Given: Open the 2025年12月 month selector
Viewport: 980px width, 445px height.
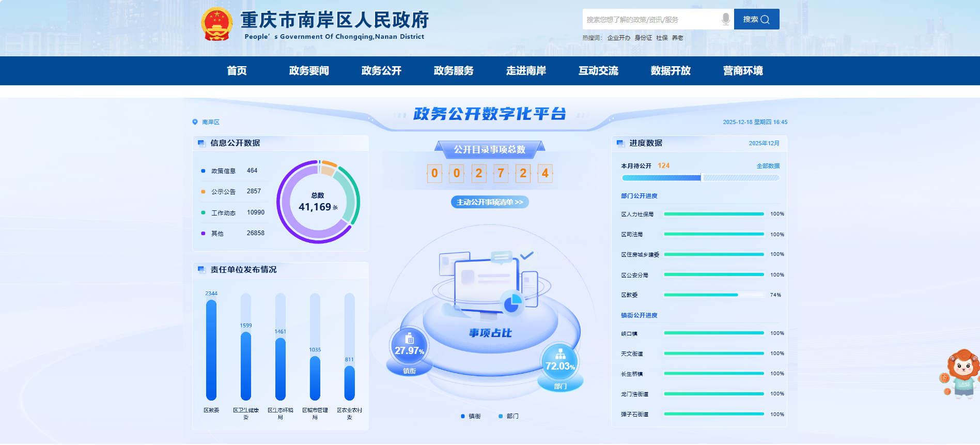Looking at the screenshot, I should (764, 143).
